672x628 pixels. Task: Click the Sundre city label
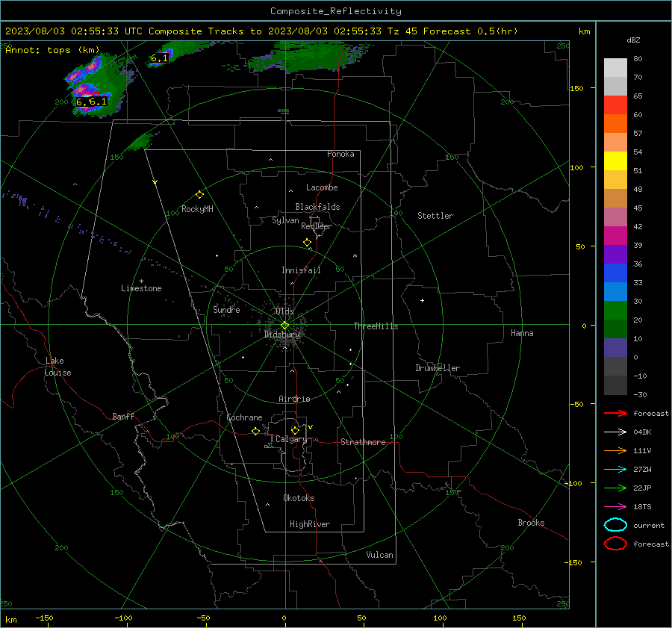click(x=226, y=309)
